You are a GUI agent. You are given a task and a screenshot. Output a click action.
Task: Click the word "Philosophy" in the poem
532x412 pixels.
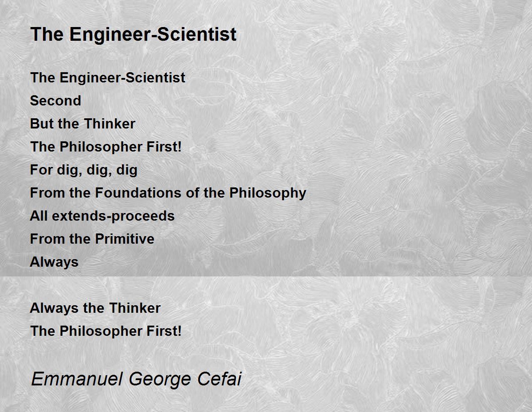(x=268, y=194)
